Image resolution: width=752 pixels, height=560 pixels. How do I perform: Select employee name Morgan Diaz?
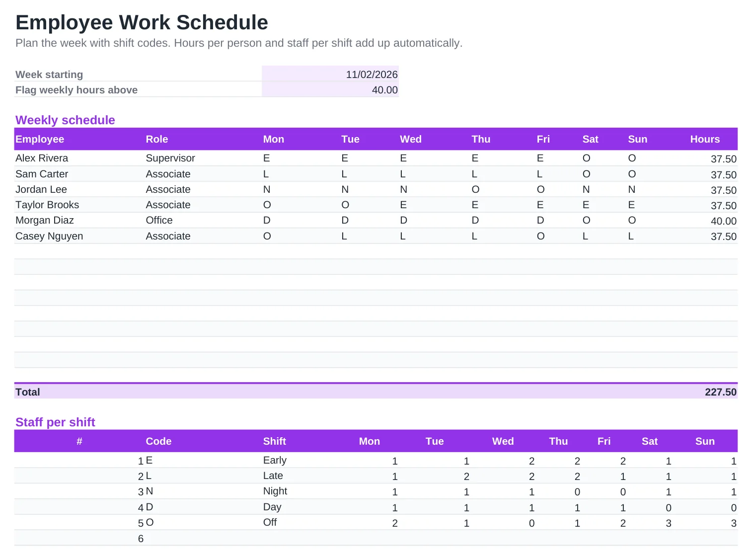coord(45,220)
